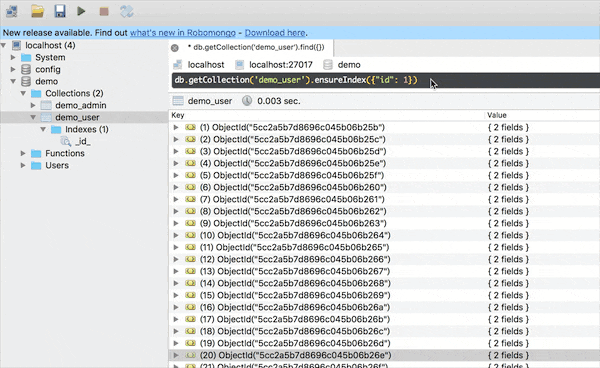Close the demo_user query tab
The width and height of the screenshot is (600, 368).
click(175, 48)
